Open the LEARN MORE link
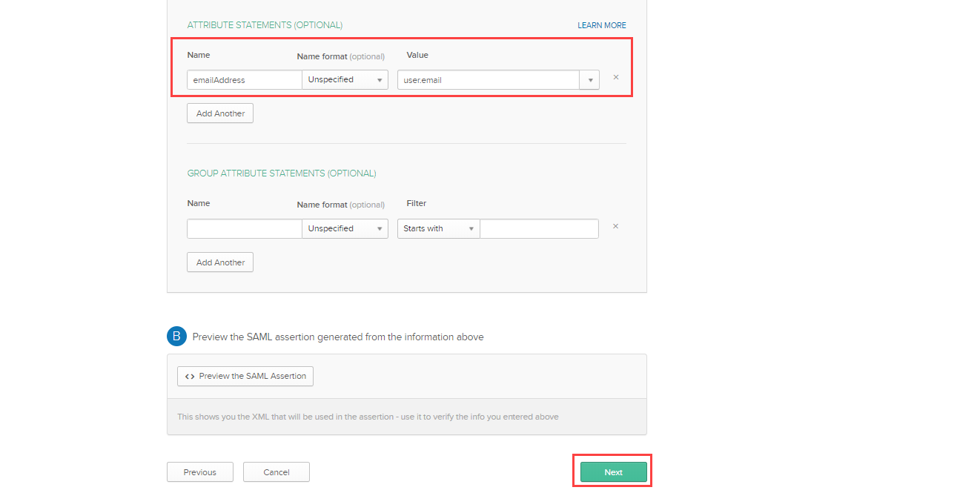 (x=602, y=25)
